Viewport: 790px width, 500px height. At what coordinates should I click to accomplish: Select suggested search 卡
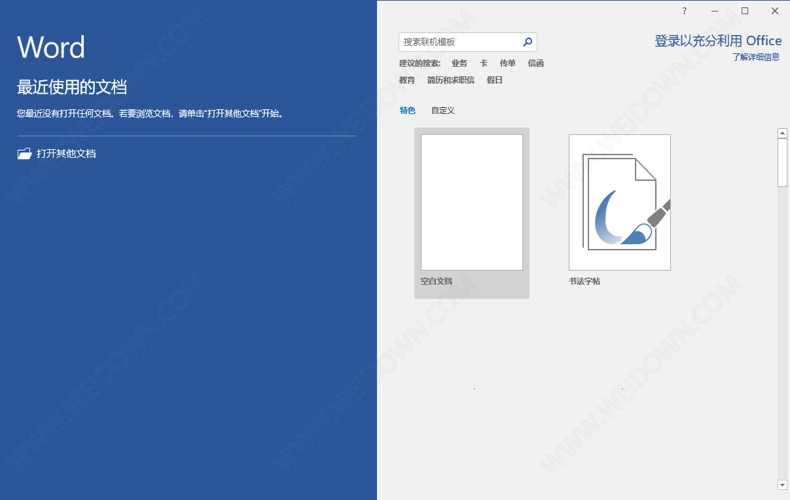coord(484,63)
